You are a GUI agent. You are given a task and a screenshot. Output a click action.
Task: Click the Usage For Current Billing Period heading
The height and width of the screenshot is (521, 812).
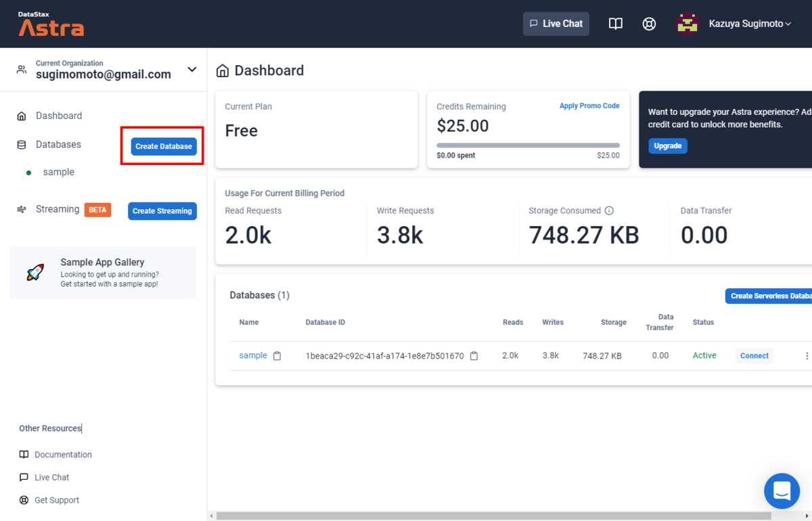click(285, 194)
